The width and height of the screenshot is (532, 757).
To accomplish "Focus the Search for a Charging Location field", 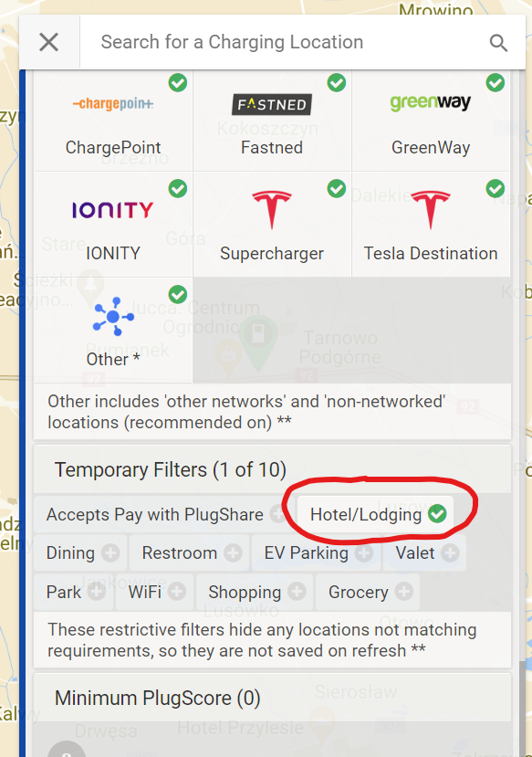I will pos(285,42).
